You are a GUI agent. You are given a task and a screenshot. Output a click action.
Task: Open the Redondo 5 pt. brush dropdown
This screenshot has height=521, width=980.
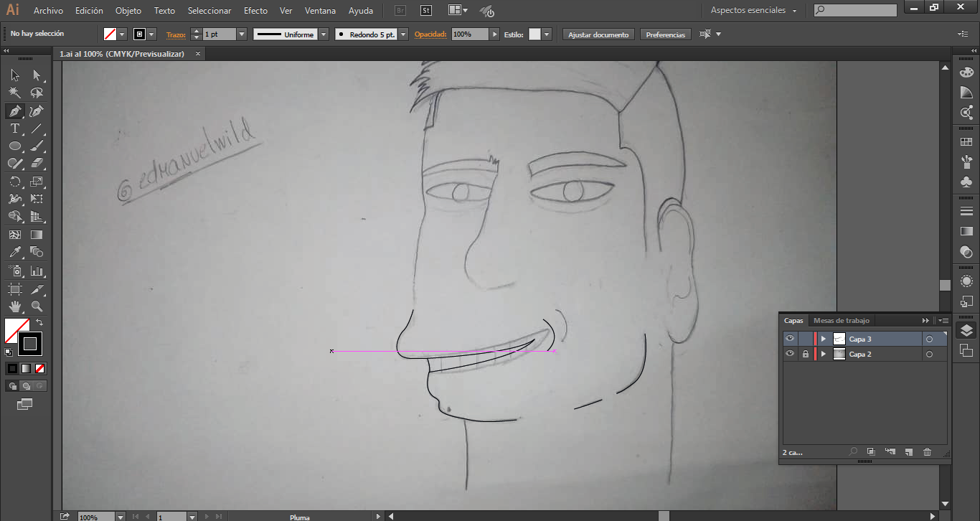pos(403,34)
